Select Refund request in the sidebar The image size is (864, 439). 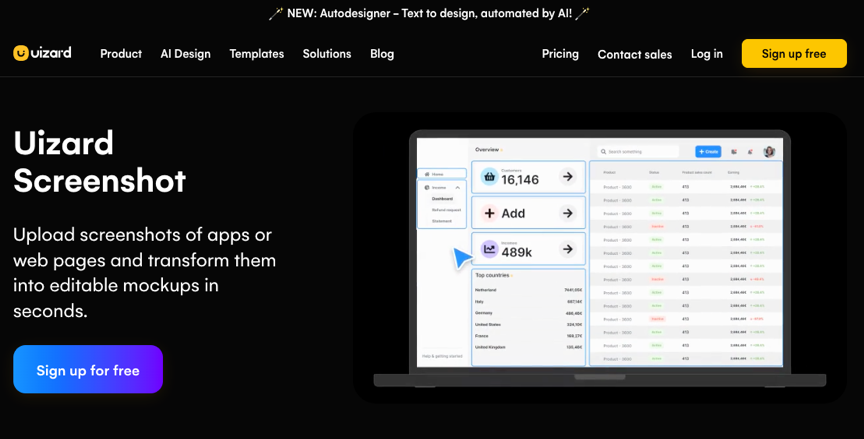tap(446, 210)
